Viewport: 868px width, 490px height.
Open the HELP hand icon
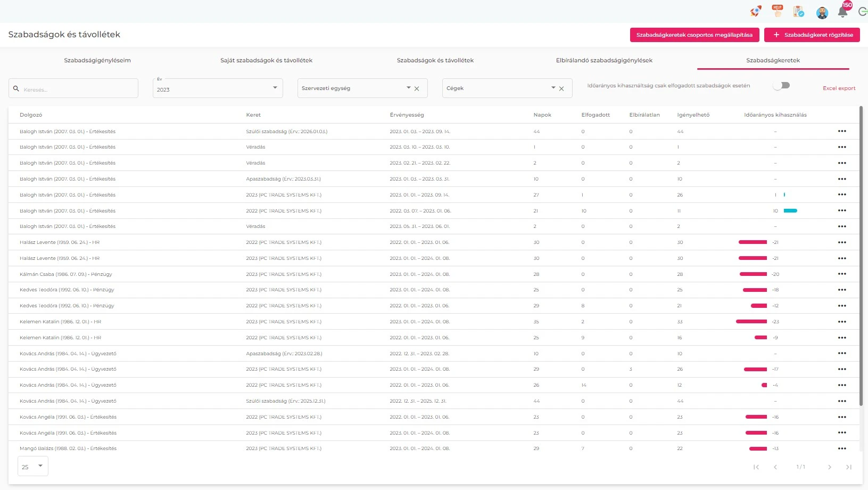point(777,11)
